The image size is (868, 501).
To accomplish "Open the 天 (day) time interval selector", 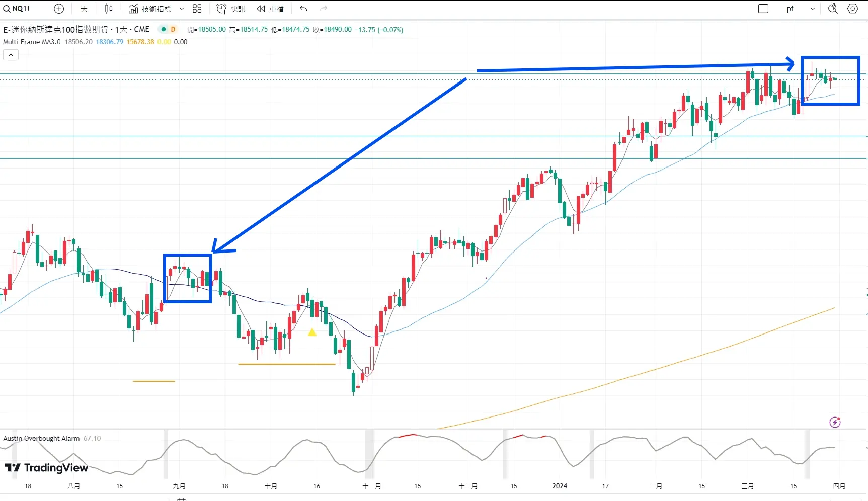I will (84, 9).
